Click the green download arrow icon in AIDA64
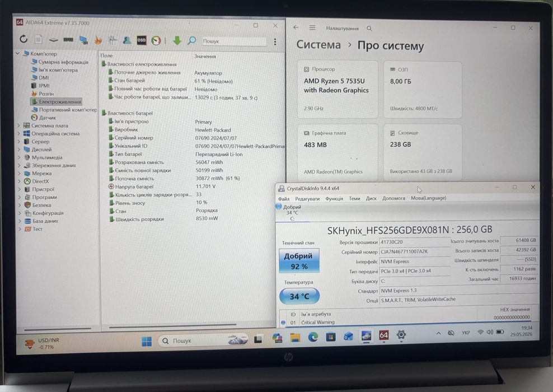The width and height of the screenshot is (553, 392). coord(177,40)
